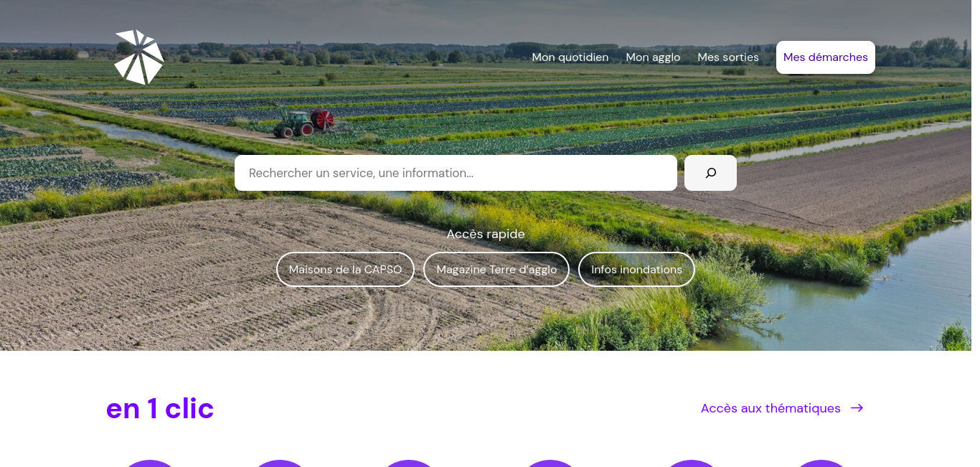This screenshot has width=980, height=467.
Task: Focus the Rechercher un service search field
Action: pyautogui.click(x=456, y=173)
